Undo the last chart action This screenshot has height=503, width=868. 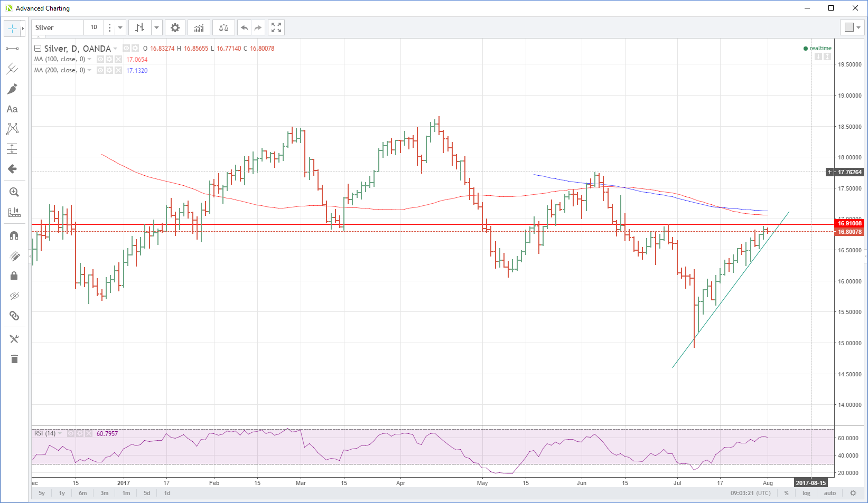[x=244, y=27]
